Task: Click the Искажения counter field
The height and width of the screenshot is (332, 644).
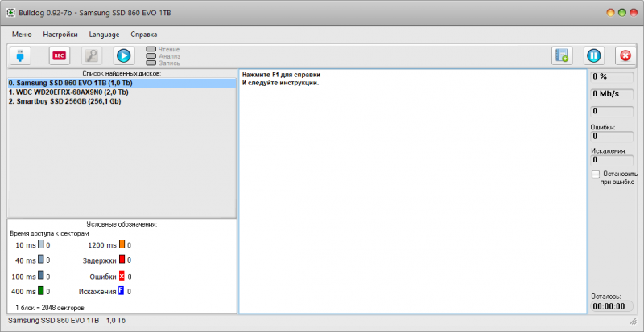Action: pyautogui.click(x=612, y=160)
